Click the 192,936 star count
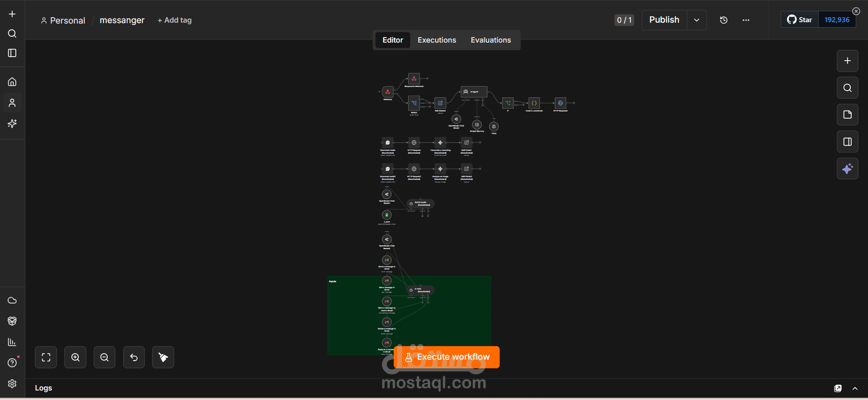 coord(837,20)
